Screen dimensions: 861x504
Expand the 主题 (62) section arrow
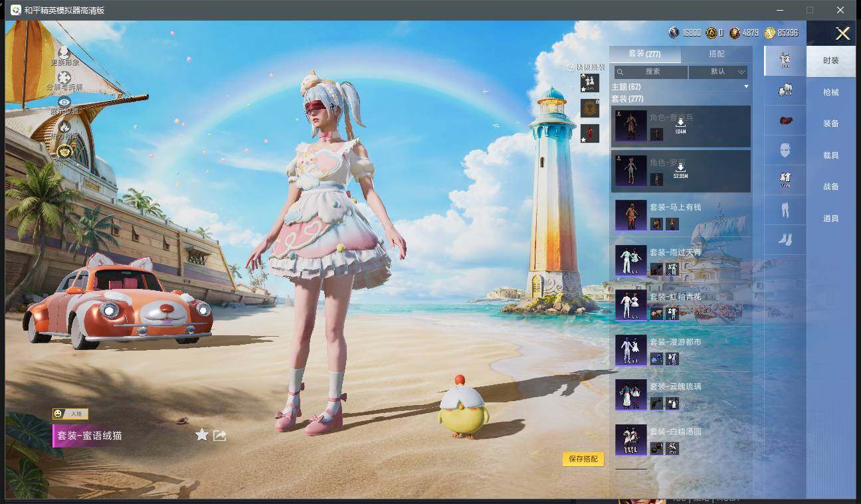point(746,87)
